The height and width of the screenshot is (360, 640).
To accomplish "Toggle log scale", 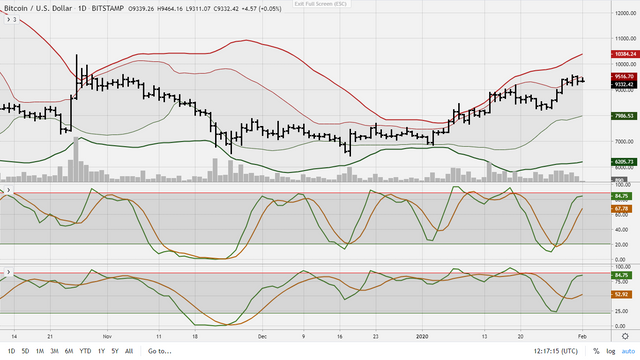I will [611, 351].
